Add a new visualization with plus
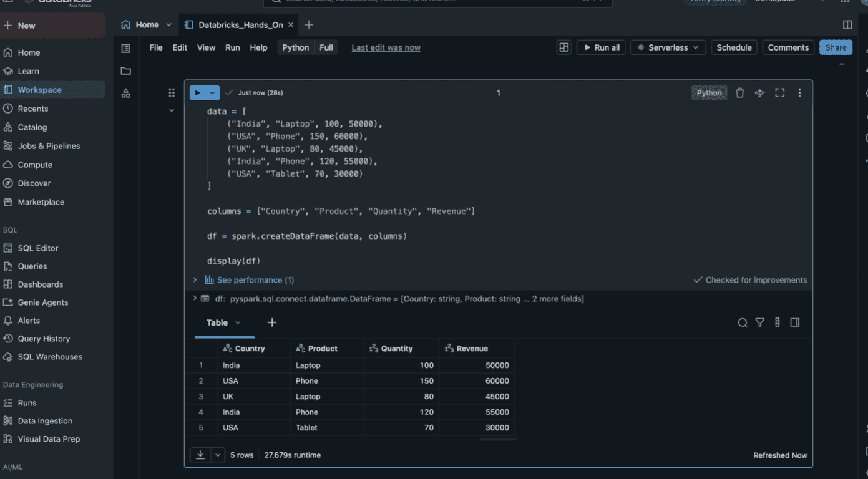The height and width of the screenshot is (479, 868). (272, 322)
